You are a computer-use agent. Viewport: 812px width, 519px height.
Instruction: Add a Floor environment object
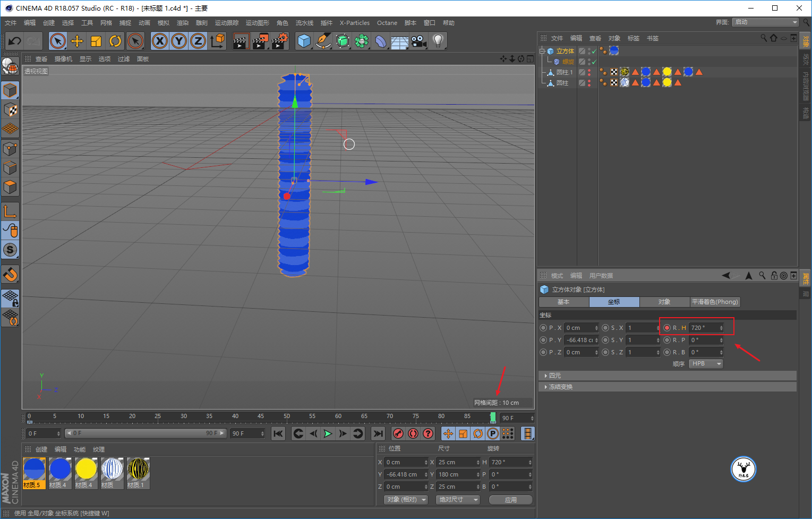[x=400, y=41]
